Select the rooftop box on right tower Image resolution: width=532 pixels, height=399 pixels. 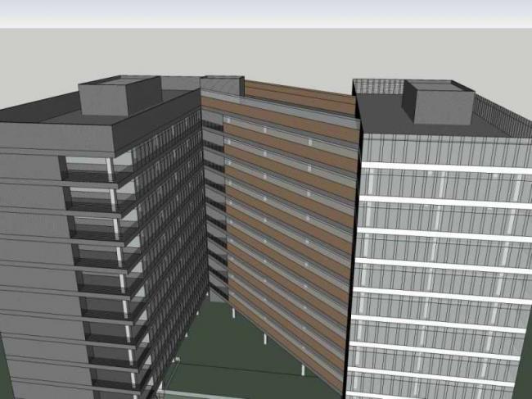click(438, 102)
